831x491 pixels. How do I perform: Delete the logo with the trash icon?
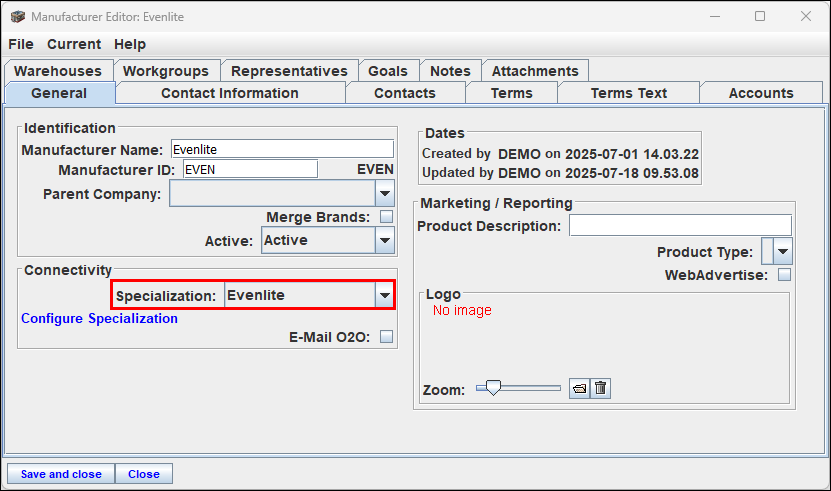[600, 389]
